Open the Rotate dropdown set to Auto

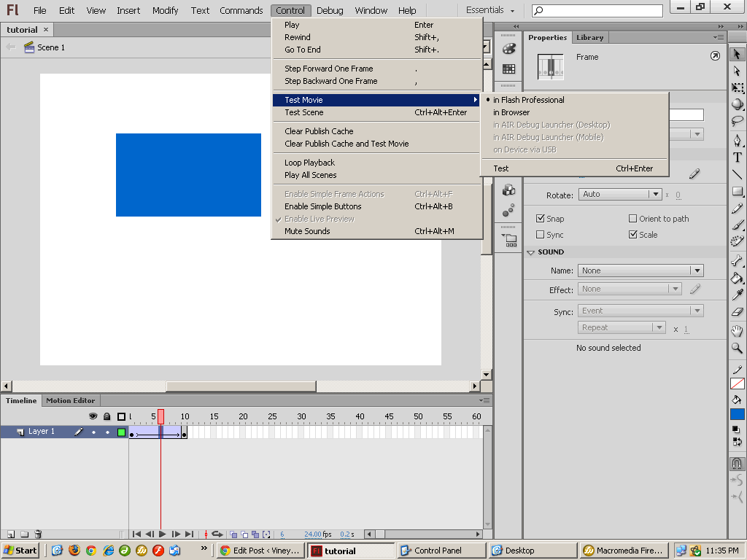620,194
